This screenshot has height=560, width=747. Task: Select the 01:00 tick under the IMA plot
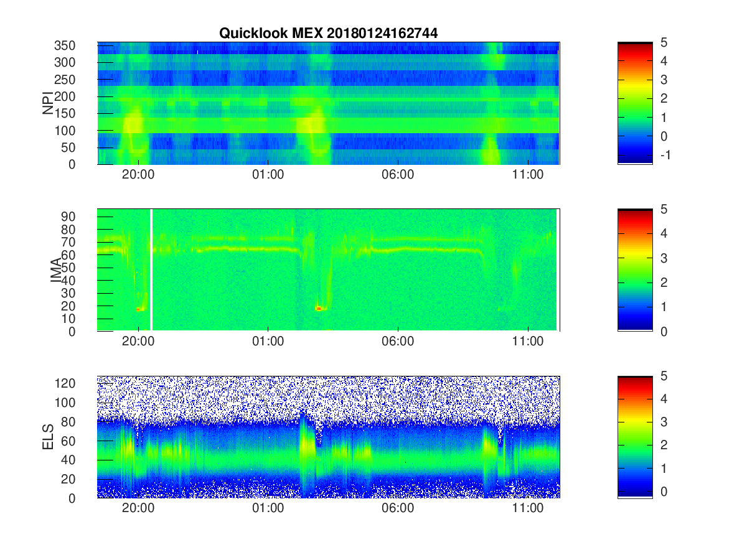pos(268,342)
